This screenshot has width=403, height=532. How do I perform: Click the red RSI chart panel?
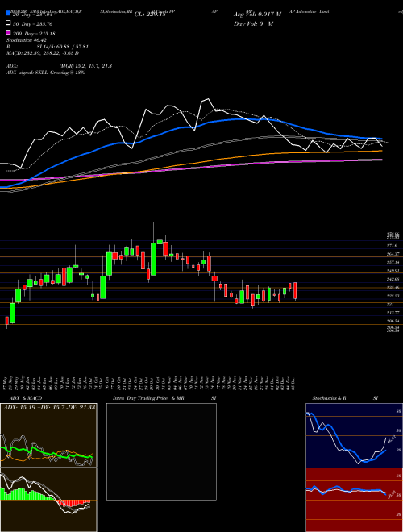pyautogui.click(x=354, y=500)
